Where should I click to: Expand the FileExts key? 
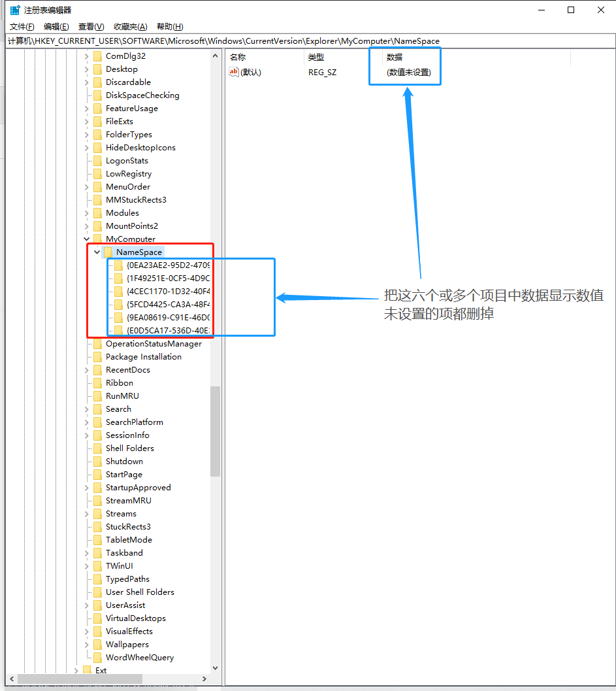click(87, 122)
